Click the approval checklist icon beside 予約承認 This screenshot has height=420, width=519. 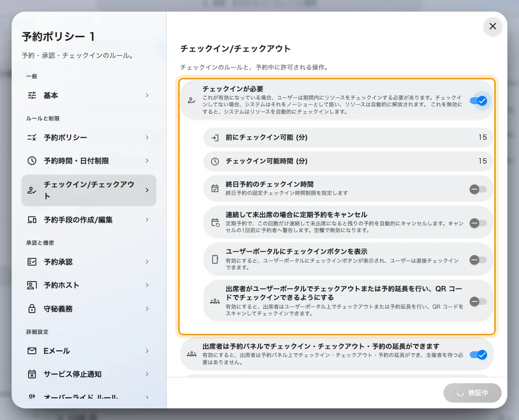32,262
